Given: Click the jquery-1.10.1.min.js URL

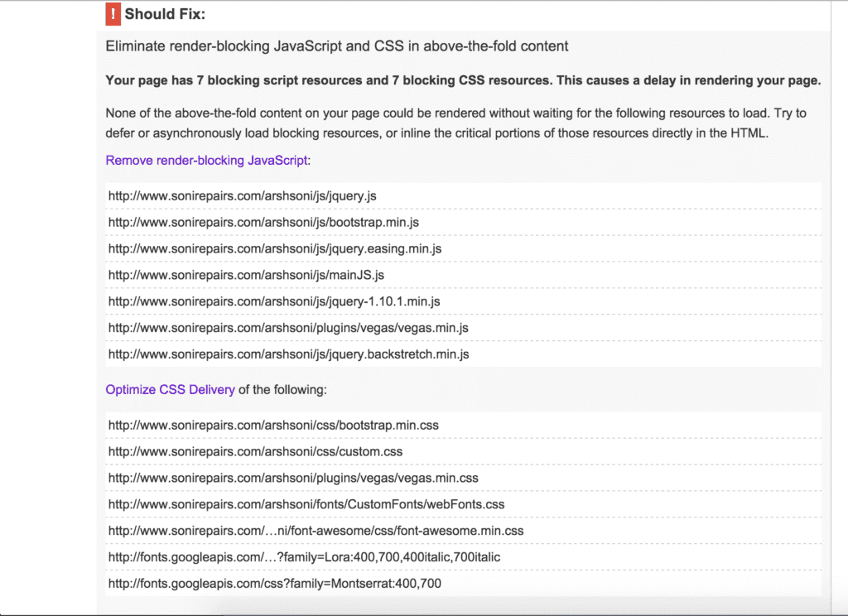Looking at the screenshot, I should [x=274, y=301].
